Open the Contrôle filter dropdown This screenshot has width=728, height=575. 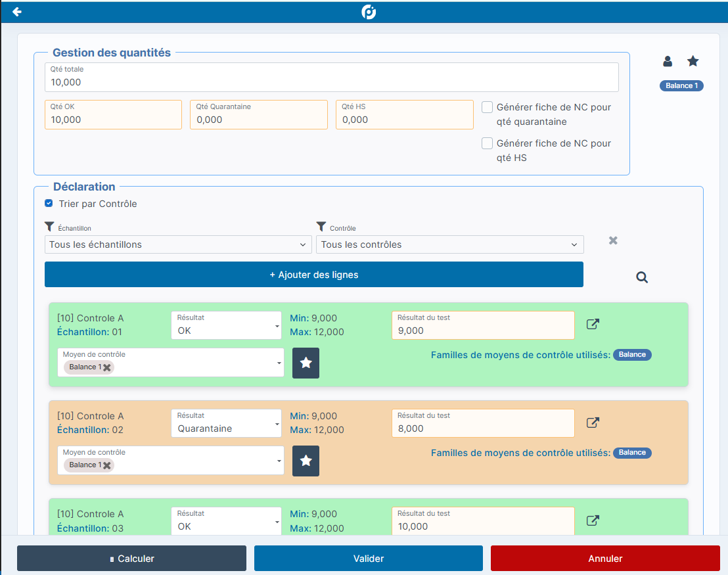(449, 244)
